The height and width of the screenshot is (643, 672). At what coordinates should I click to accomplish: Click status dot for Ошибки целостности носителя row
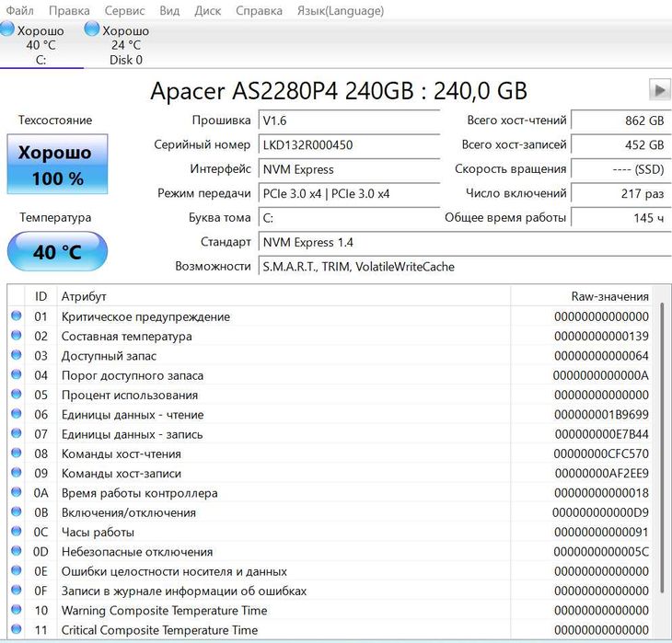pyautogui.click(x=17, y=570)
